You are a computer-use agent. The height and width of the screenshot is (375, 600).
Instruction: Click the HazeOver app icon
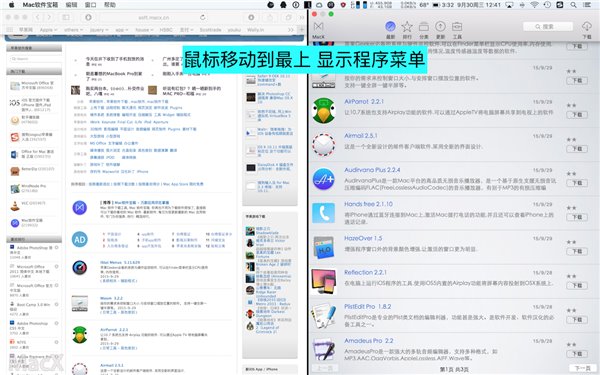(x=324, y=247)
